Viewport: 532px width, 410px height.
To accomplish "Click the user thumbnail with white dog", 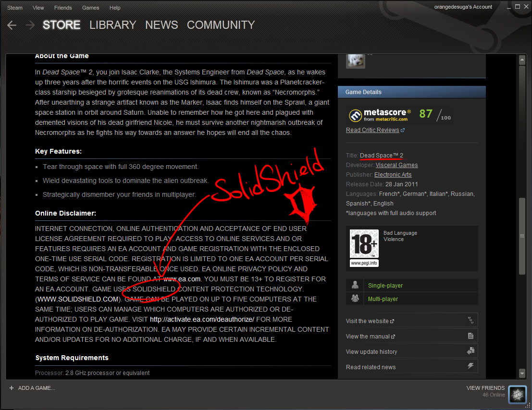I will point(355,60).
